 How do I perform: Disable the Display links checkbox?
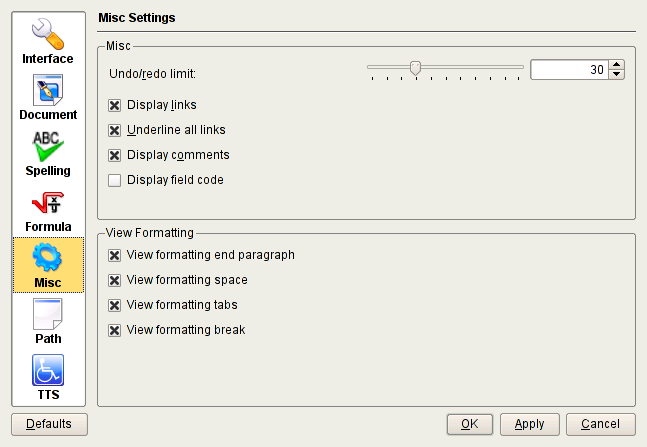(x=115, y=104)
